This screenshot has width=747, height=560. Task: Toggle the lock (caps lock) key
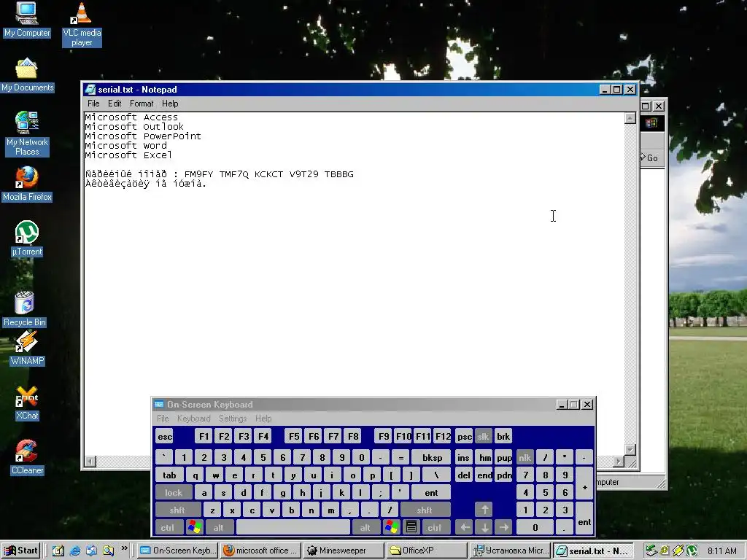(x=174, y=492)
